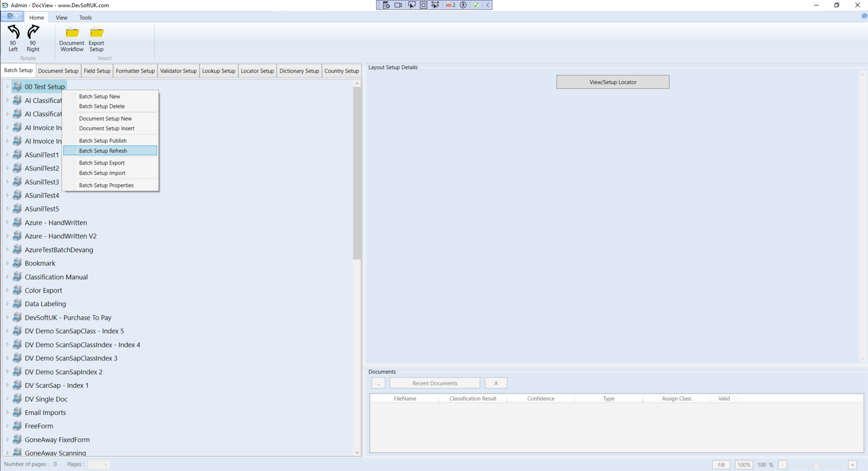Click the zoom out minus button
868x471 pixels.
click(x=783, y=465)
